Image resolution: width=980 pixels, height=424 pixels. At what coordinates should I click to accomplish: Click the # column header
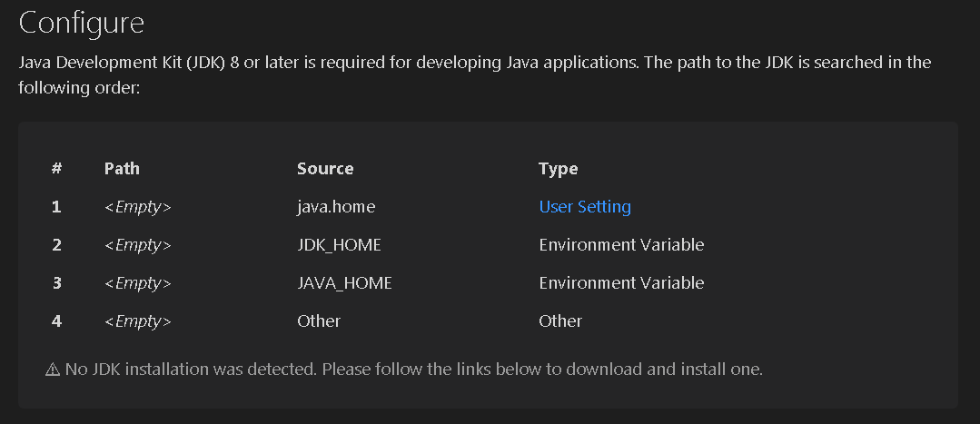tap(56, 169)
